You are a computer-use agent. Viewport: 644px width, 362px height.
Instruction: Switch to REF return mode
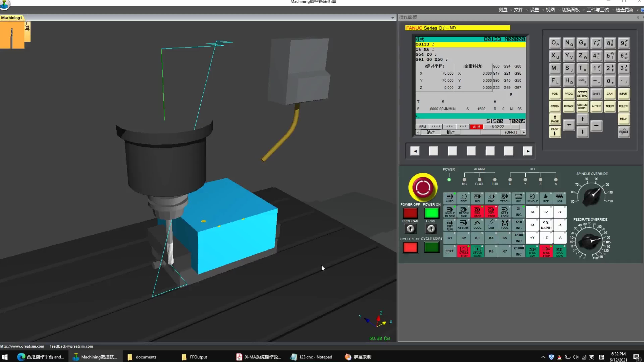[546, 198]
